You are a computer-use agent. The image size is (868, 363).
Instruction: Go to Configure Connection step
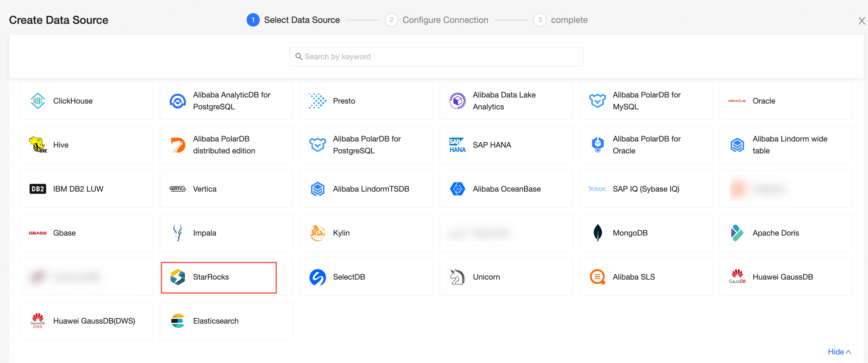pyautogui.click(x=436, y=20)
